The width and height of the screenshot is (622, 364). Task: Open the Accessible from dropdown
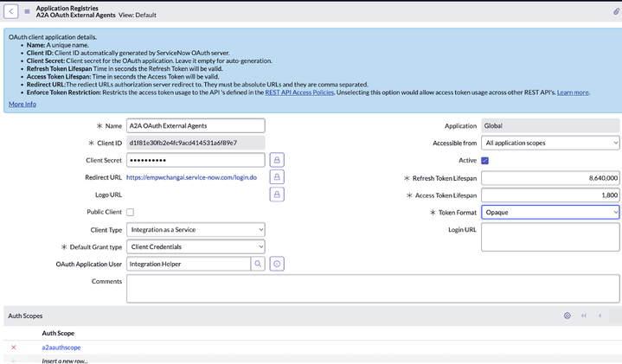[550, 143]
